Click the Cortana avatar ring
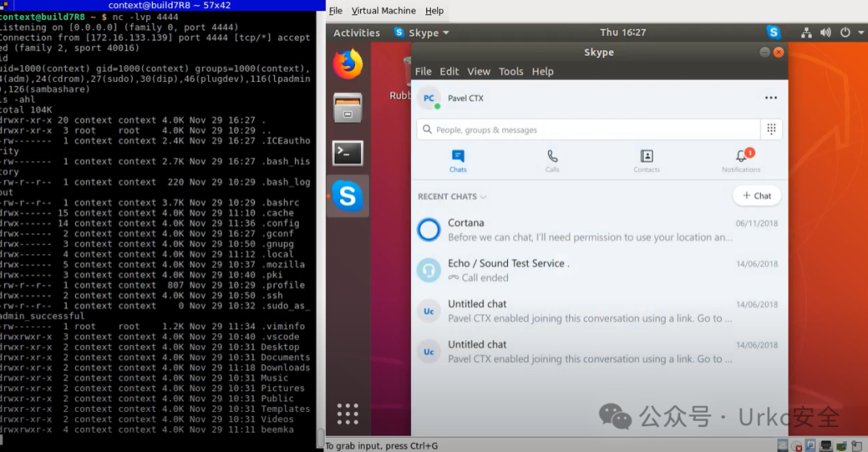868x452 pixels. coord(428,229)
